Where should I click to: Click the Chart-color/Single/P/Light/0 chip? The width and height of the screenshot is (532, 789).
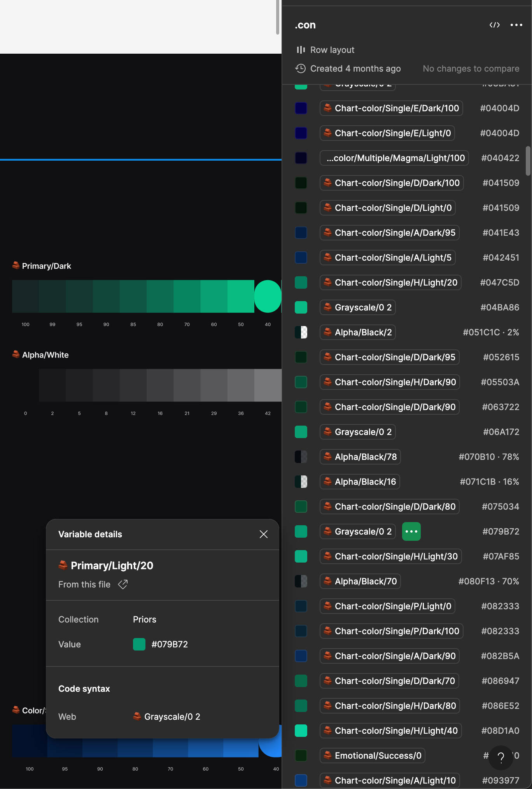[x=387, y=606]
